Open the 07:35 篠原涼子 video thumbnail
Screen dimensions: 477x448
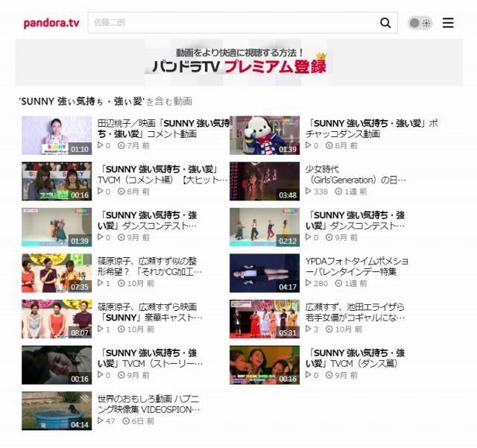[x=57, y=273]
